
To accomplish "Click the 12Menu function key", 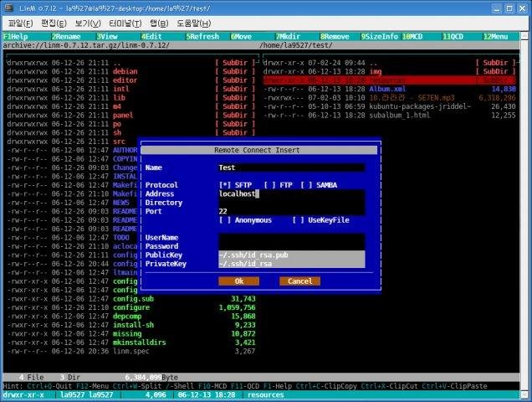I will pos(495,36).
